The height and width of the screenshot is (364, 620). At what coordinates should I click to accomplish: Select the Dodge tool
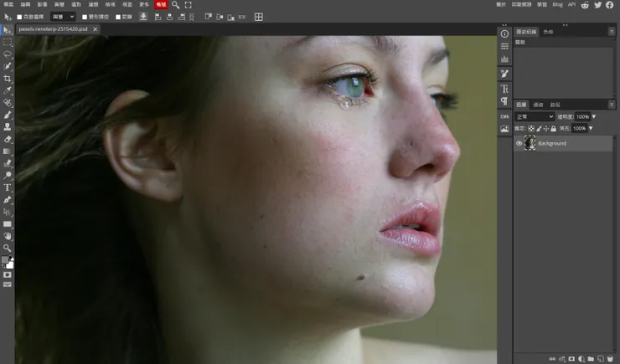(x=8, y=175)
